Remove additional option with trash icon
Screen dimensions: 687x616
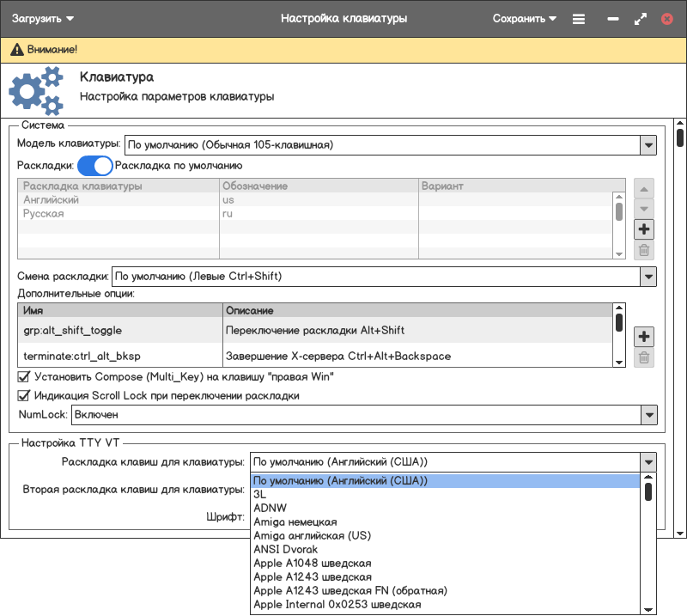[x=644, y=358]
